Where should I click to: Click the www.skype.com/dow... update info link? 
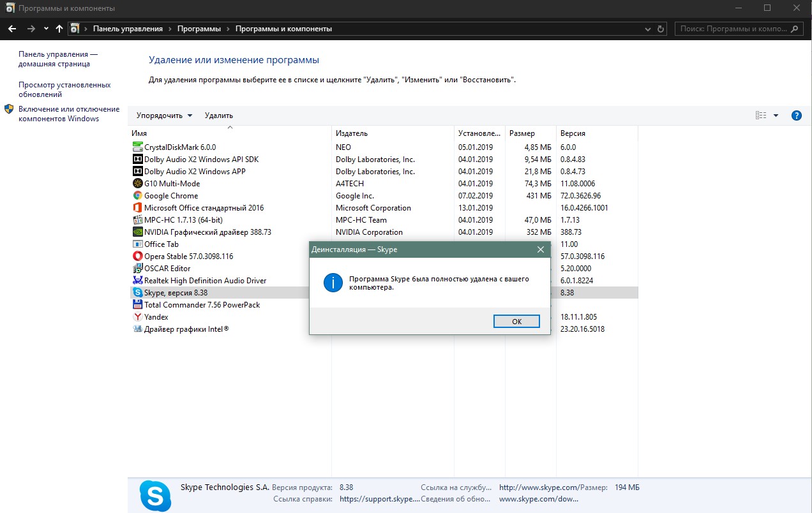pos(539,499)
